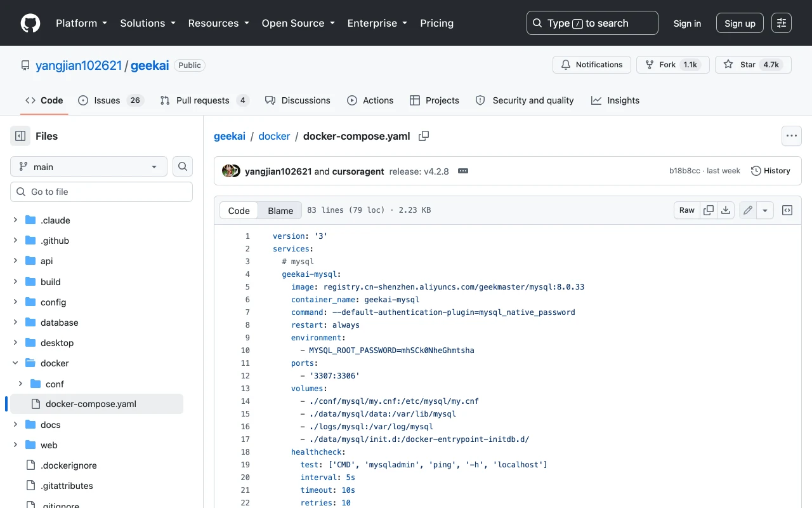The width and height of the screenshot is (812, 508).
Task: Switch to the Issues tab
Action: click(111, 100)
